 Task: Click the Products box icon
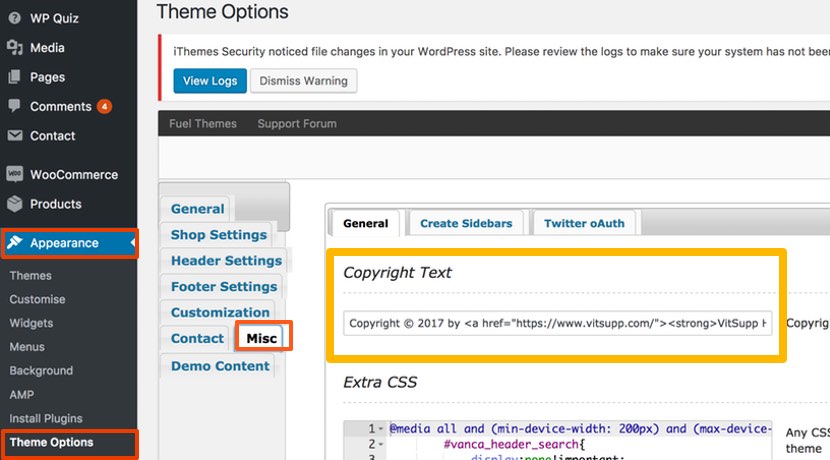[15, 204]
